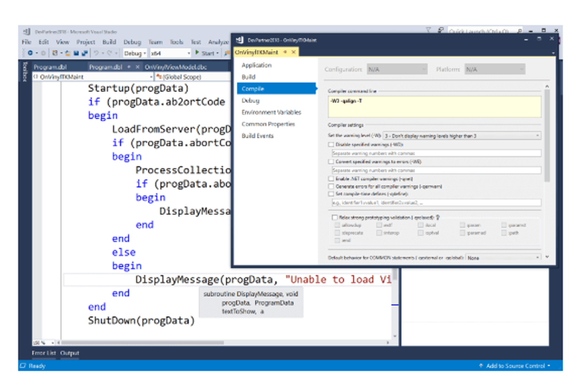Click the Visual Studio logo in main window

click(26, 32)
